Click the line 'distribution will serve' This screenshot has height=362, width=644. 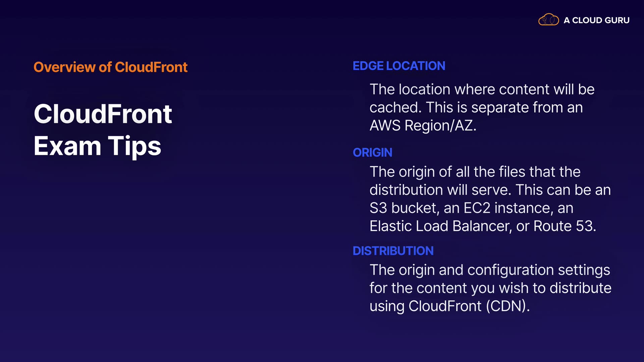point(440,190)
